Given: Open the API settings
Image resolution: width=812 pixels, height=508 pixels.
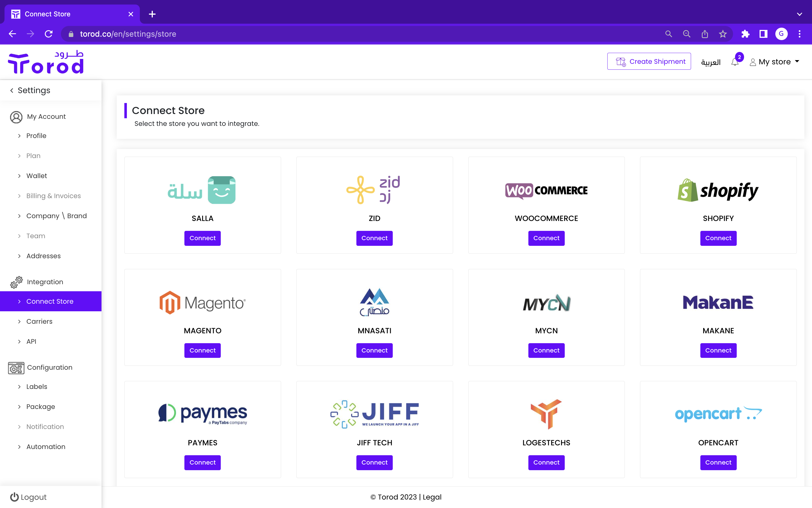Looking at the screenshot, I should [x=31, y=341].
